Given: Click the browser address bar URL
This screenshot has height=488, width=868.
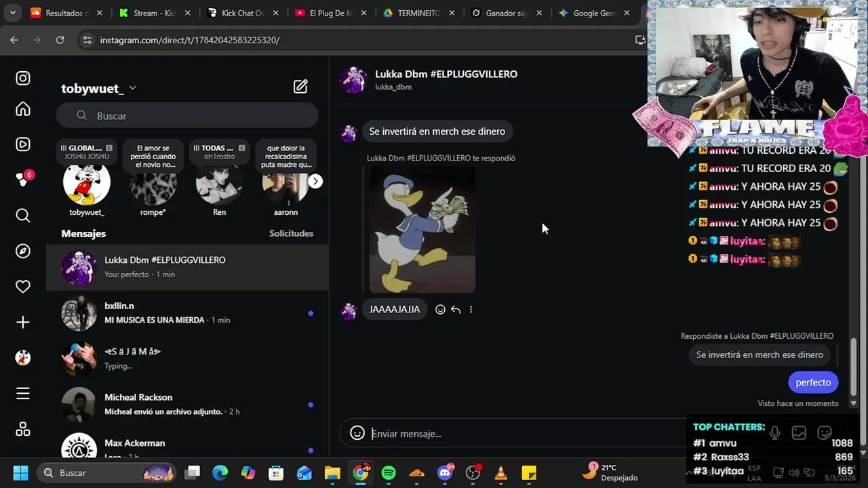Looking at the screenshot, I should (x=190, y=40).
